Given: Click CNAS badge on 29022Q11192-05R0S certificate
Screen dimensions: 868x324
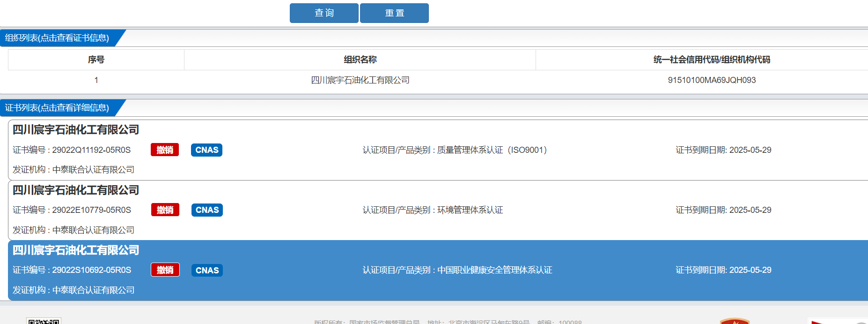Looking at the screenshot, I should tap(206, 150).
